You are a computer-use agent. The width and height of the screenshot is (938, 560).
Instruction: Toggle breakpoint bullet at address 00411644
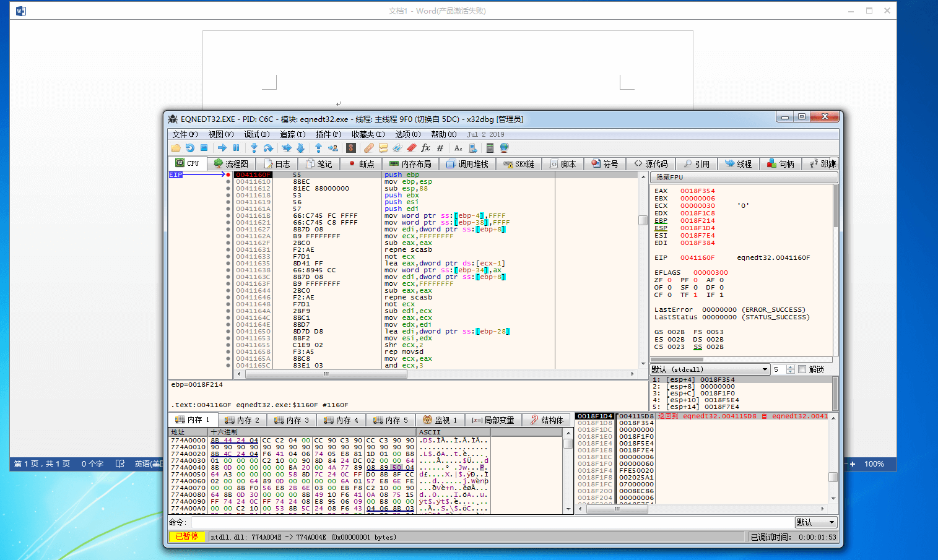point(228,291)
